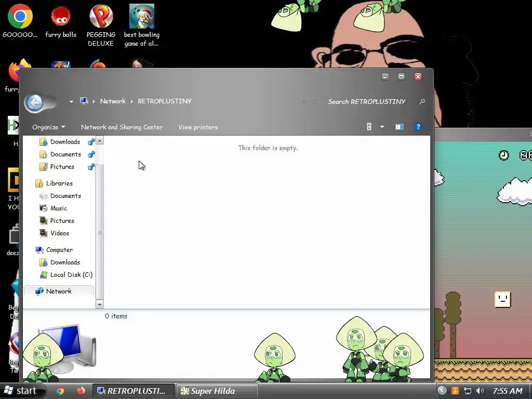Click the orange tray notification icon
532x399 pixels.
pyautogui.click(x=456, y=391)
